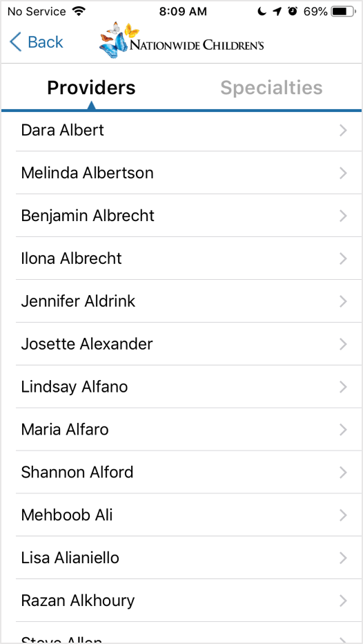363x644 pixels.
Task: Tap the battery icon in status bar
Action: [x=344, y=12]
